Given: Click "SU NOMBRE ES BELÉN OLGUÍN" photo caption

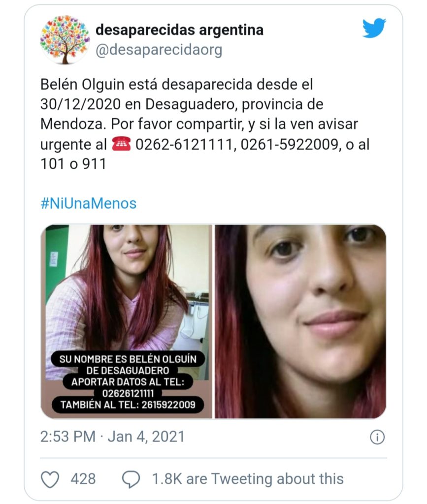Looking at the screenshot, I should 128,359.
